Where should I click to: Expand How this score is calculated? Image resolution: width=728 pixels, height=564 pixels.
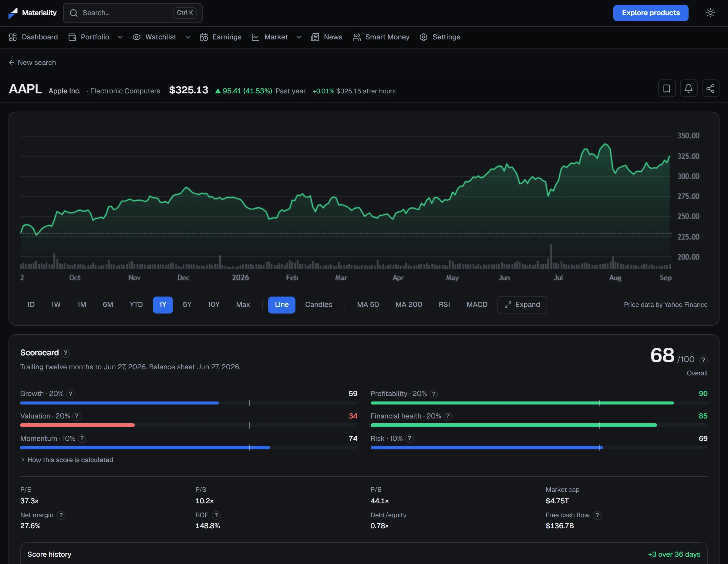pyautogui.click(x=67, y=460)
